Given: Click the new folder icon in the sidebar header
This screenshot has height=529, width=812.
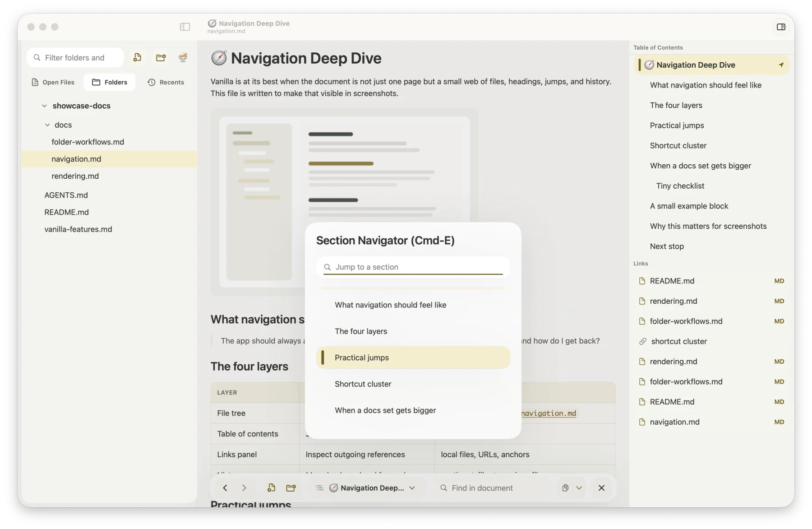Looking at the screenshot, I should coord(161,57).
